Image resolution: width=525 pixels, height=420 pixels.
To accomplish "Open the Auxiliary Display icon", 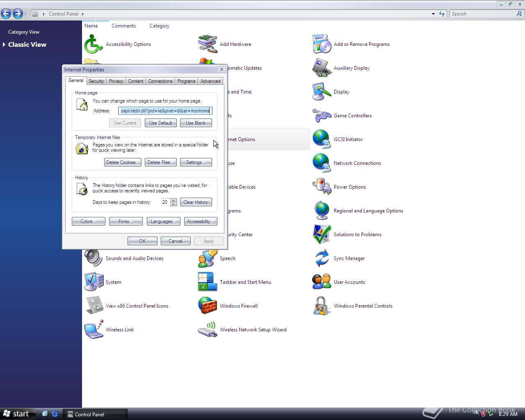I will 322,68.
